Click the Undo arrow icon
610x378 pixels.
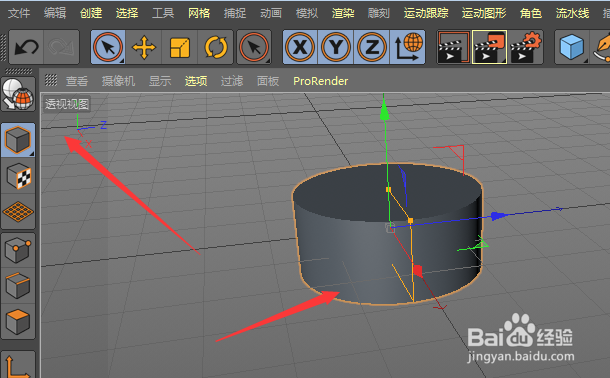pos(26,47)
